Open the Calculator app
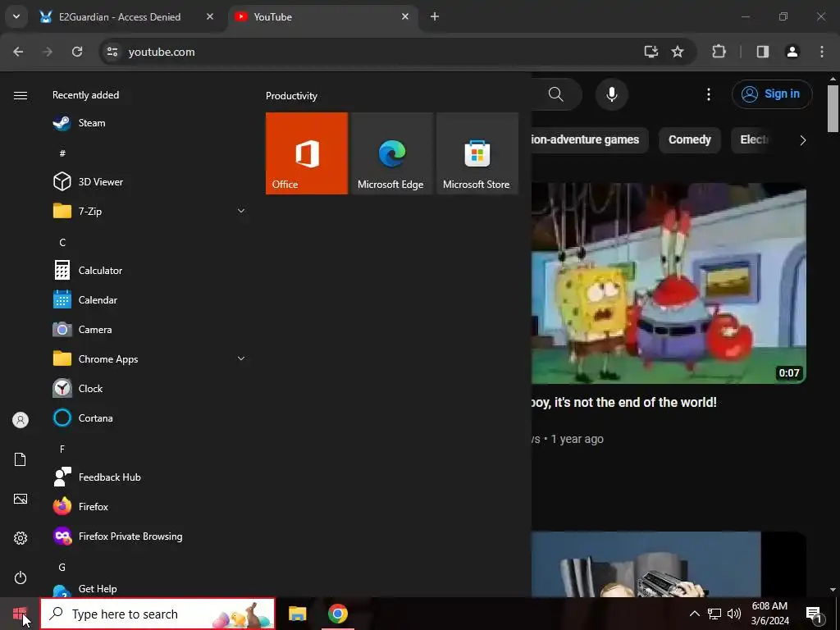840x630 pixels. (148, 271)
